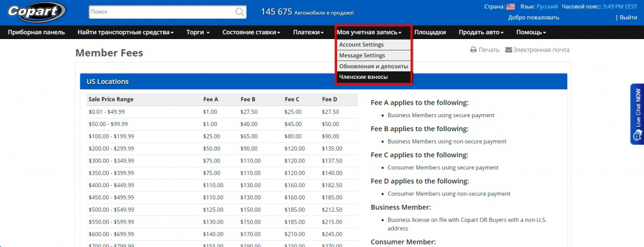Click the $137.50 Fee D value
Viewport: 644px width, 247px height.
(332, 161)
